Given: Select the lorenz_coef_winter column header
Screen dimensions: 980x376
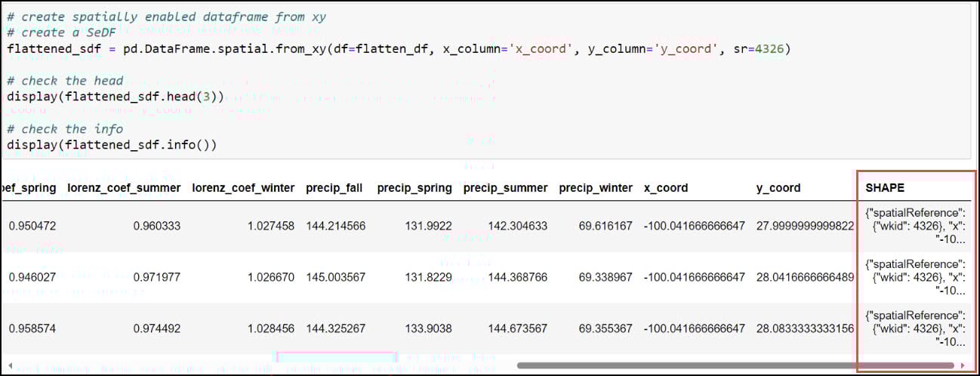Looking at the screenshot, I should pyautogui.click(x=243, y=188).
